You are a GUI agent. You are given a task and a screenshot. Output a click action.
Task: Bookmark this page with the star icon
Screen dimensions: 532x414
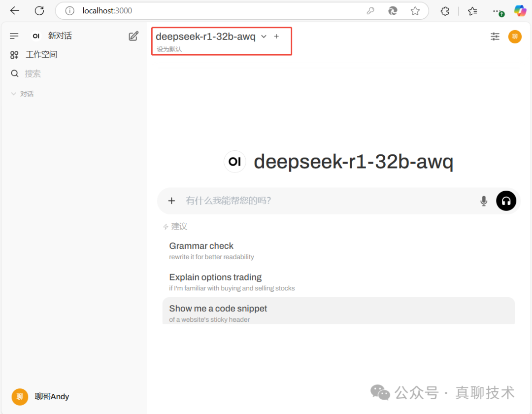coord(415,11)
